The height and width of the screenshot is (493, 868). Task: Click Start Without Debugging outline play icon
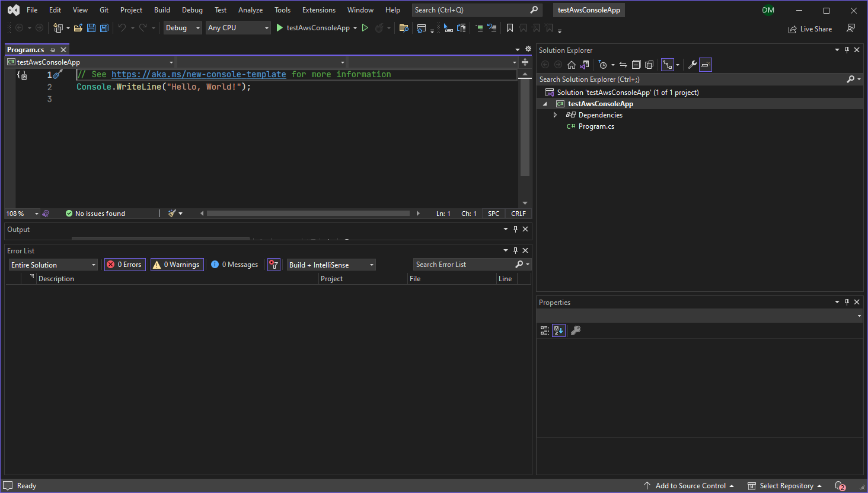pyautogui.click(x=365, y=28)
